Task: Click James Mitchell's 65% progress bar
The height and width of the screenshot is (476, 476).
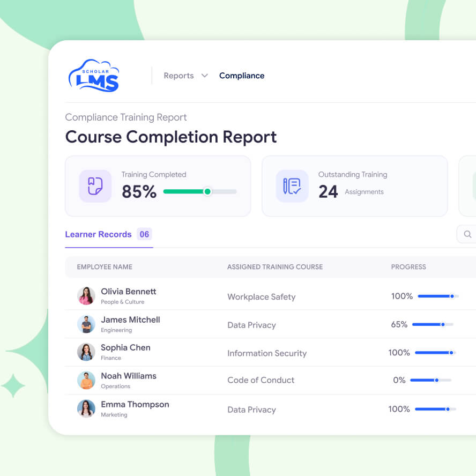Action: (x=433, y=324)
